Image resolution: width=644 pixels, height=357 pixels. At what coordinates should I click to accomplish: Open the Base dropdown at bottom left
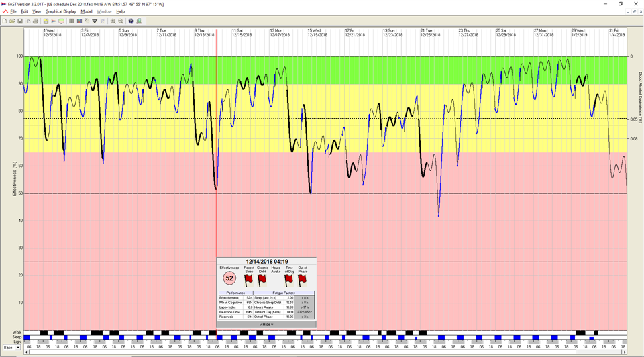pos(18,348)
